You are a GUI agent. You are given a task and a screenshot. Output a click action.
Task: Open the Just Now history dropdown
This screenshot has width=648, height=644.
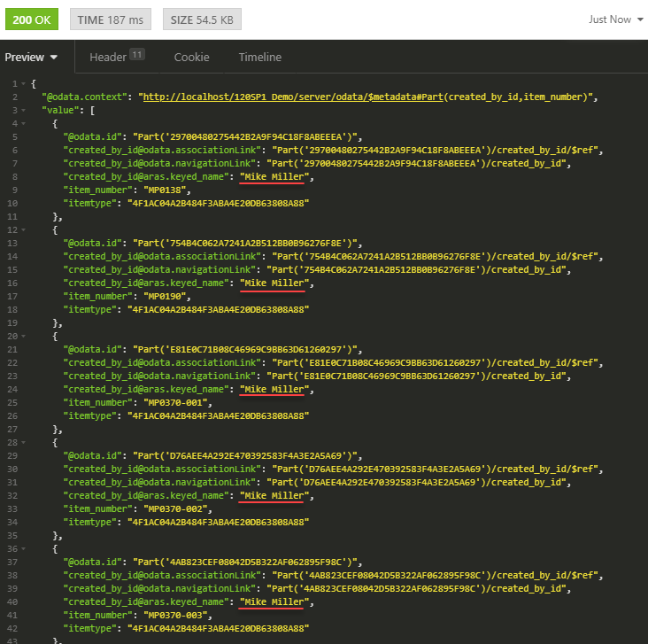pyautogui.click(x=616, y=19)
